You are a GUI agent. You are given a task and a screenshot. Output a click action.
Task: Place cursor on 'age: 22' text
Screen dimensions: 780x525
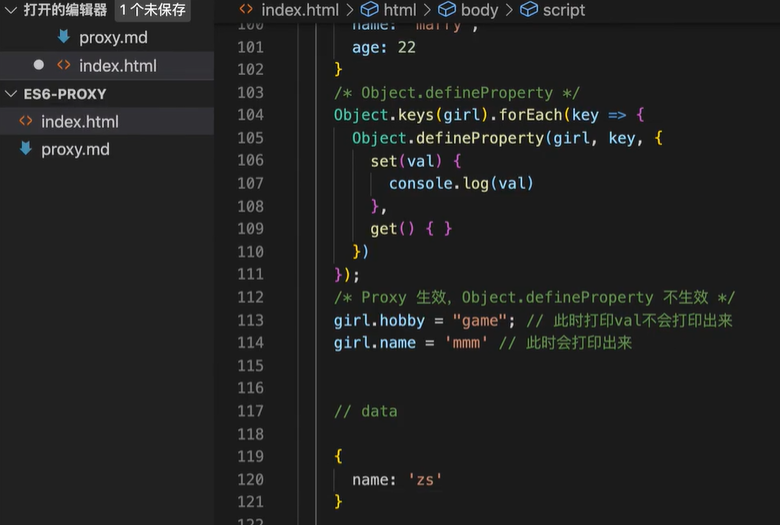(384, 47)
